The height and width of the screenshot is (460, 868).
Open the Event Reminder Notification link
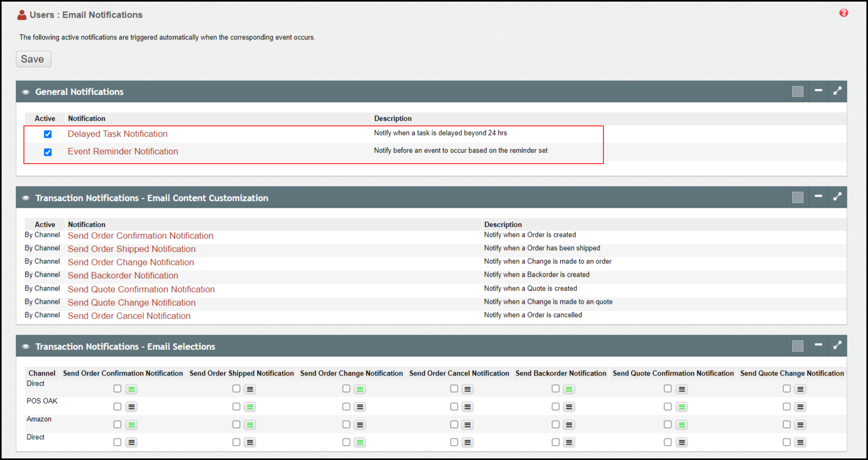pyautogui.click(x=123, y=151)
